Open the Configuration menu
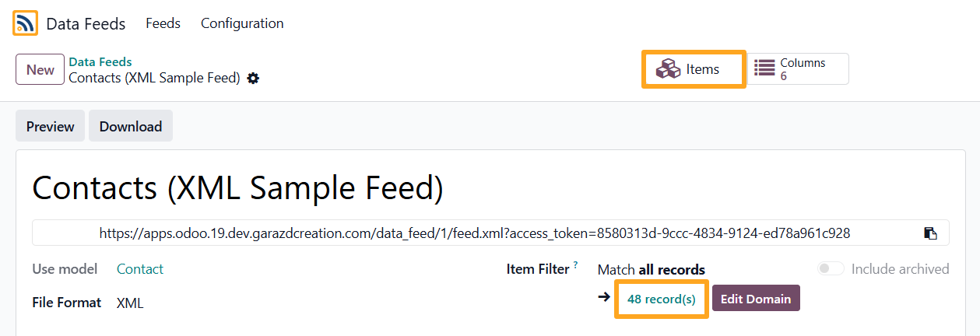 (242, 23)
